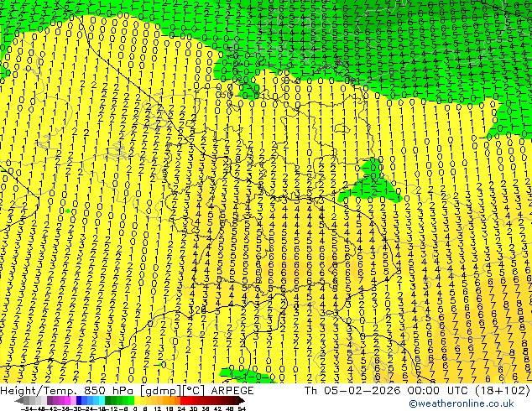532x411 pixels.
Task: Click the bright yellow 0 degree legend swatch
Action: (137, 400)
